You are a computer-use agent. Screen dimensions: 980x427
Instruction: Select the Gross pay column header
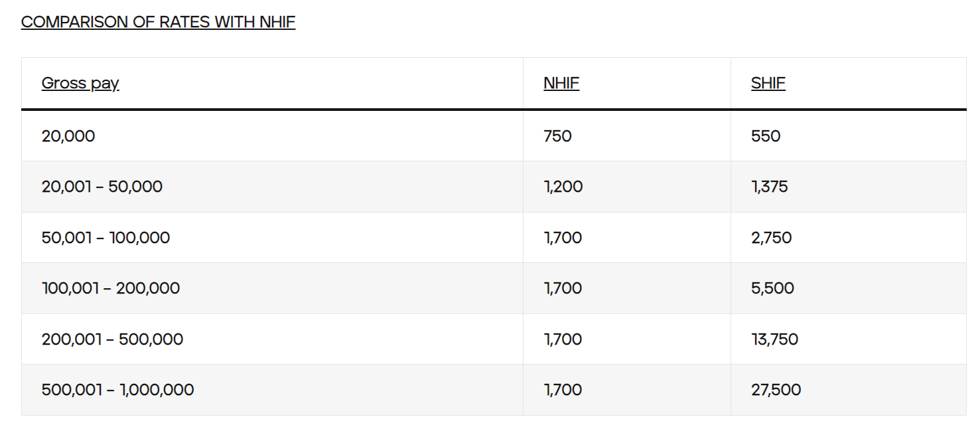pos(80,83)
